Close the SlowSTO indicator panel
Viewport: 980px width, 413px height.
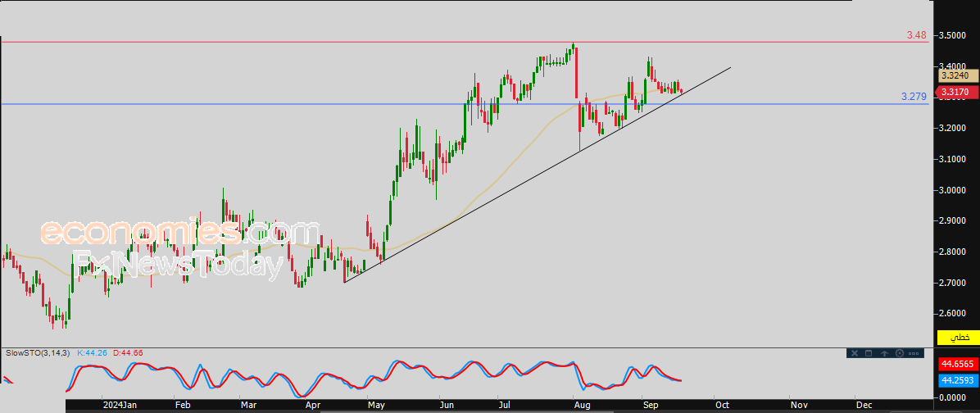[x=855, y=353]
